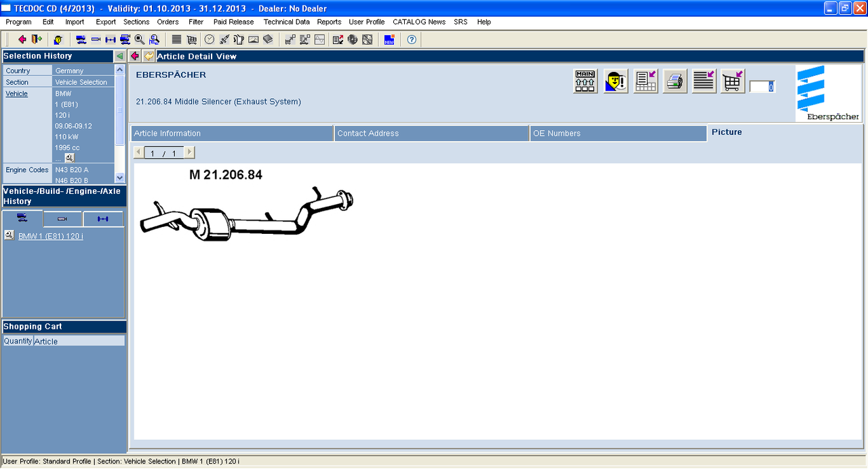This screenshot has width=868, height=469.
Task: Click the article lookup toolbar icon
Action: point(155,39)
